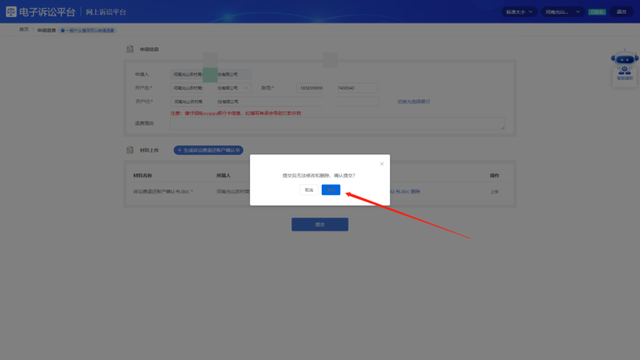Click the 生成诉讼费退还账户确认书 button
This screenshot has width=640, height=360.
pos(208,150)
